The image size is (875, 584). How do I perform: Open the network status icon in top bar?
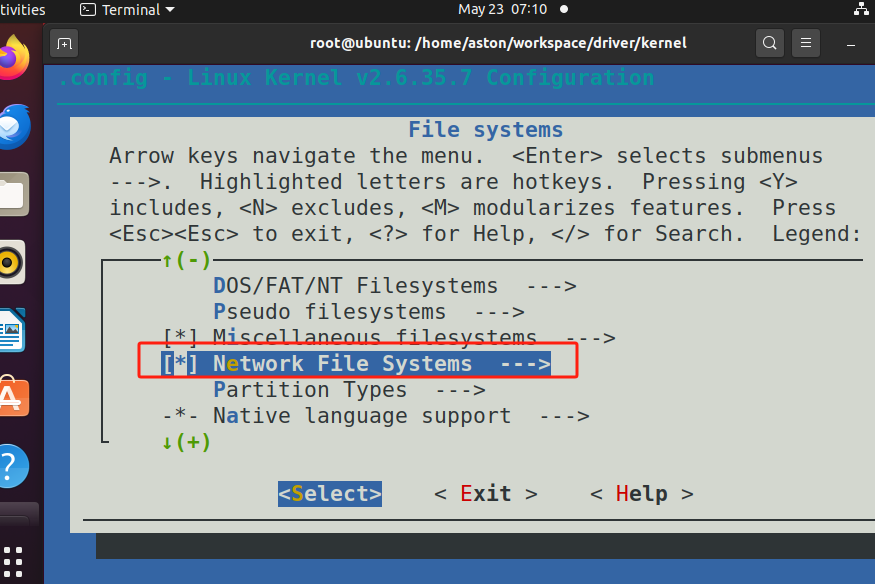tap(862, 9)
